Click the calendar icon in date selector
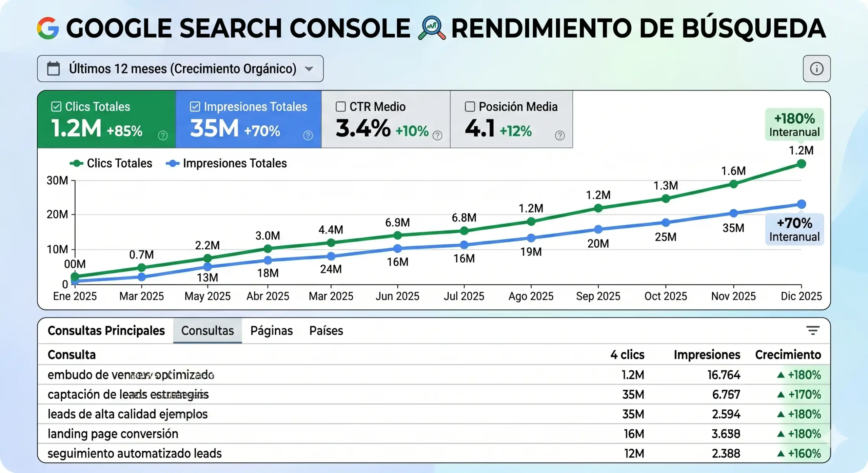Viewport: 868px width, 473px height. 53,68
